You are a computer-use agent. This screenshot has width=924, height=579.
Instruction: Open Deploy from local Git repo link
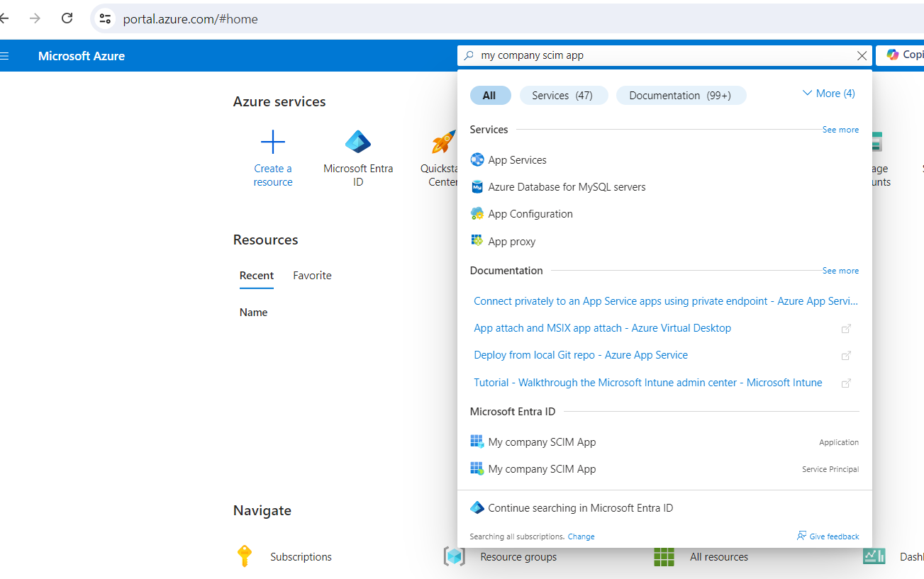(x=581, y=355)
